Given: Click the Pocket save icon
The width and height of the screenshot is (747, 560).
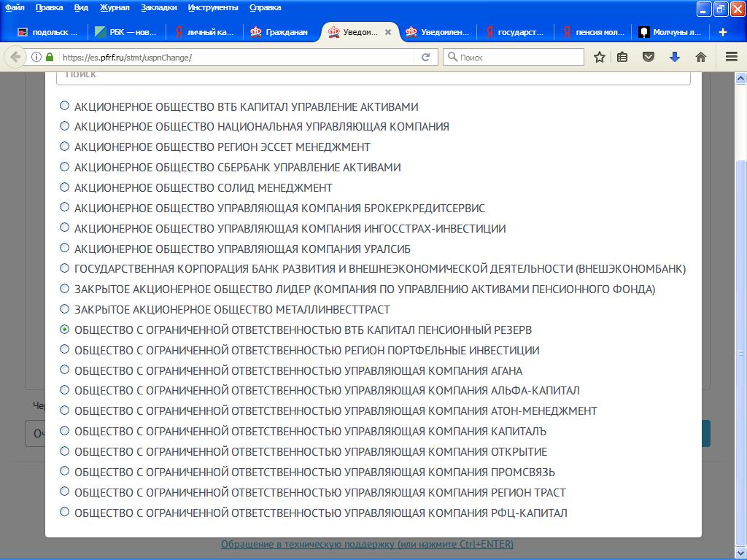Looking at the screenshot, I should 648,57.
